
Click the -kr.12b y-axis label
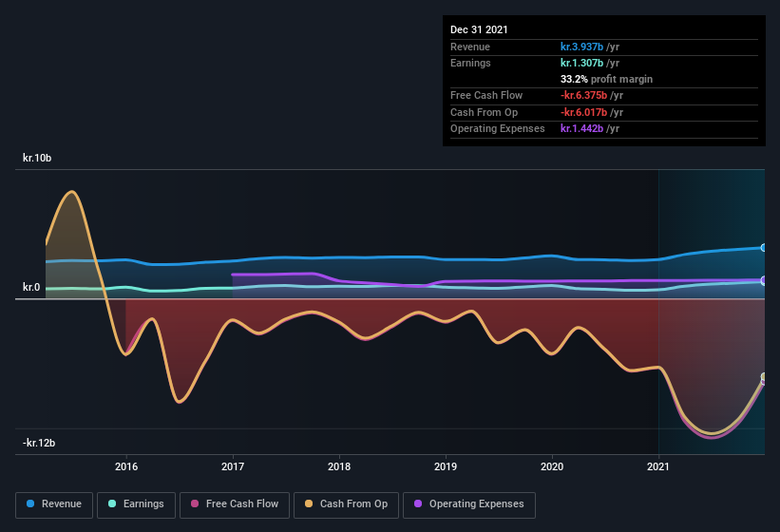tap(41, 443)
